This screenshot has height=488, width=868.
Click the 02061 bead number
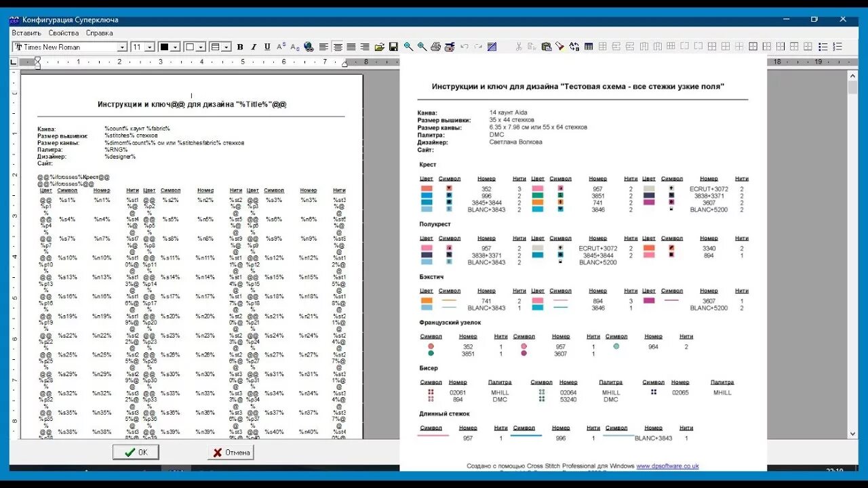coord(458,392)
